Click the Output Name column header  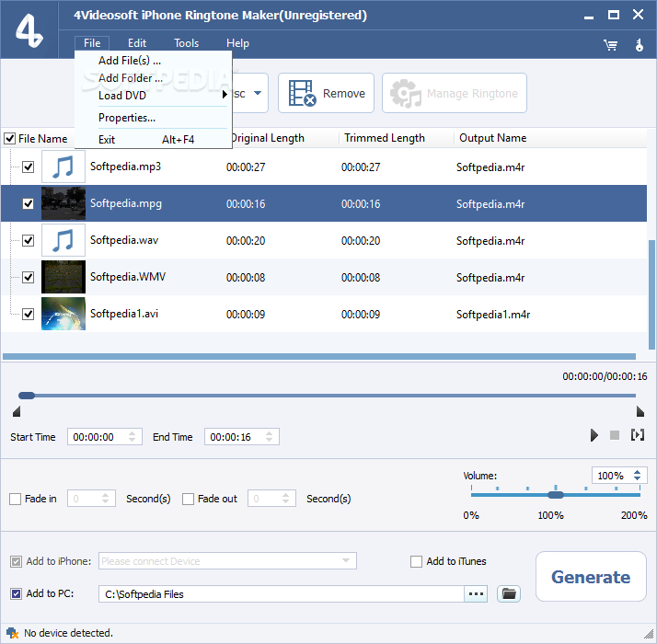[493, 138]
